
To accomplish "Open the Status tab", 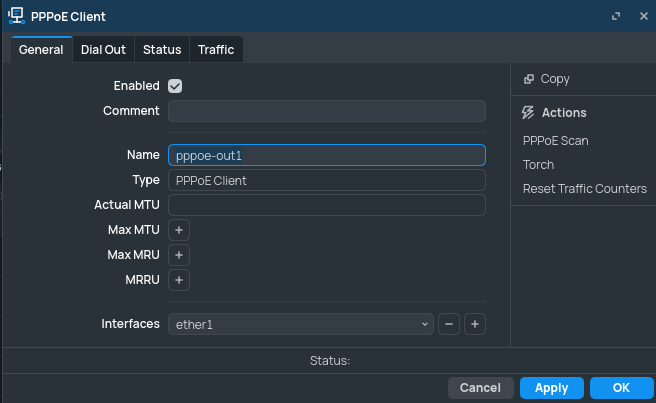I will [162, 50].
